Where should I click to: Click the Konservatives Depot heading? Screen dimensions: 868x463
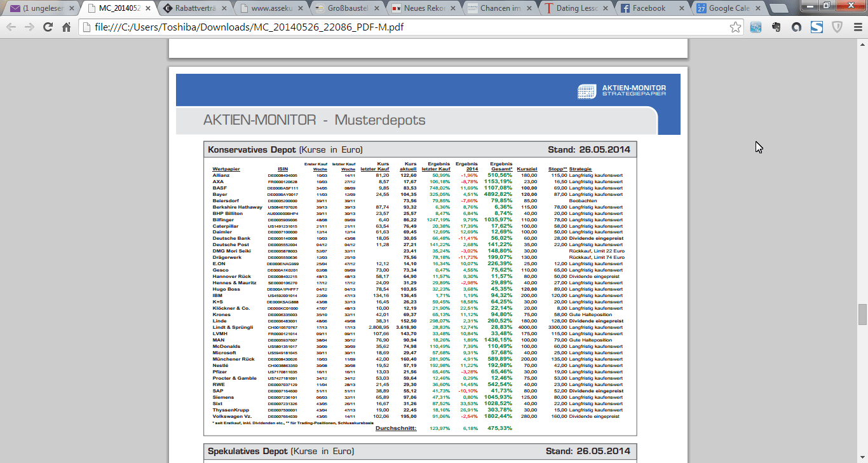285,149
